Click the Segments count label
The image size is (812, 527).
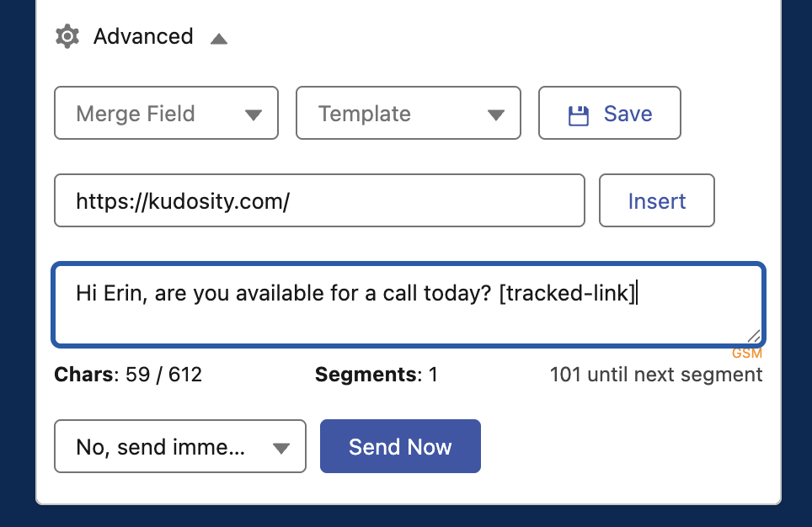click(376, 375)
